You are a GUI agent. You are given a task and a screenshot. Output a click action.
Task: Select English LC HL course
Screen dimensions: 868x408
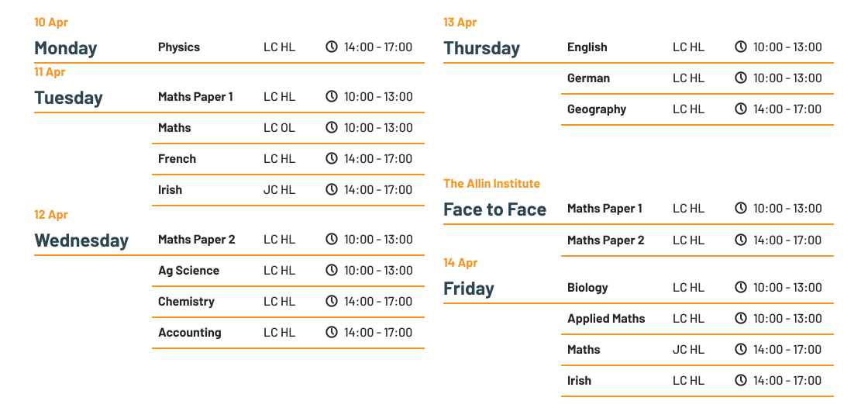(x=587, y=47)
